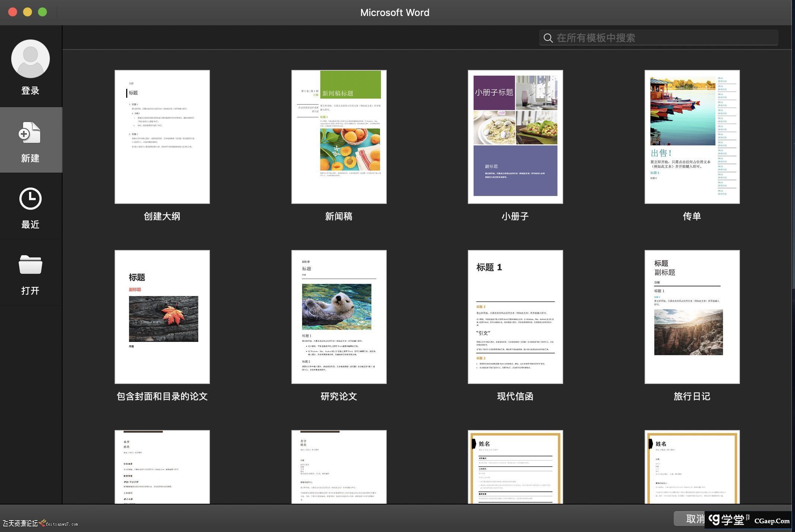Select the 创建大纲 outline template

[x=162, y=137]
